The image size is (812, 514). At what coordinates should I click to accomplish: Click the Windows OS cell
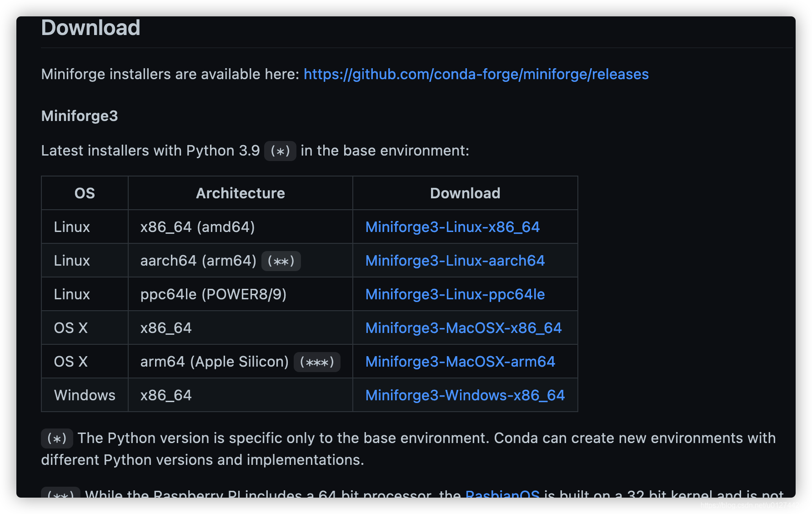point(85,395)
